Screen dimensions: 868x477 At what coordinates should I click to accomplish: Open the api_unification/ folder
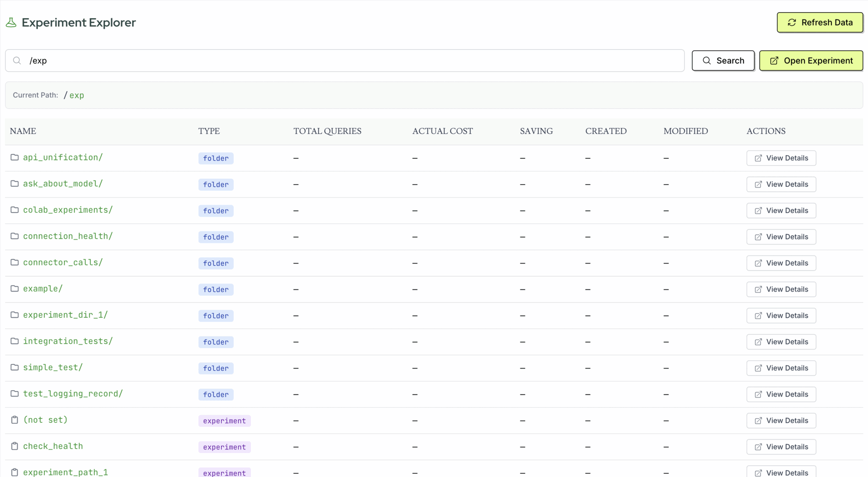pyautogui.click(x=63, y=157)
